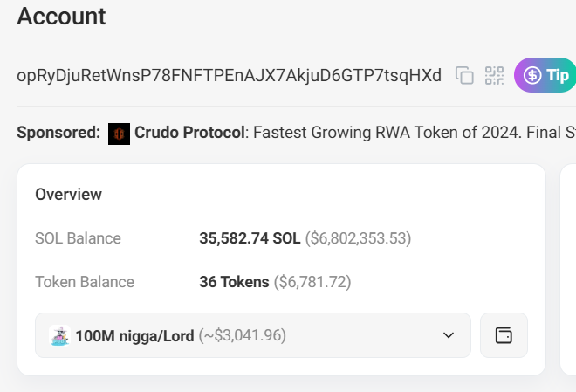Image resolution: width=576 pixels, height=392 pixels.
Task: Open the token holdings dropdown showing ~$3,041.96
Action: (253, 335)
